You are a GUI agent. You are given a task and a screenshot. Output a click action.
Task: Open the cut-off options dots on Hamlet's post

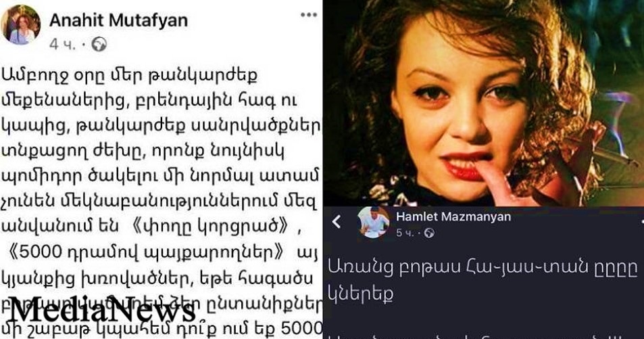tap(641, 221)
